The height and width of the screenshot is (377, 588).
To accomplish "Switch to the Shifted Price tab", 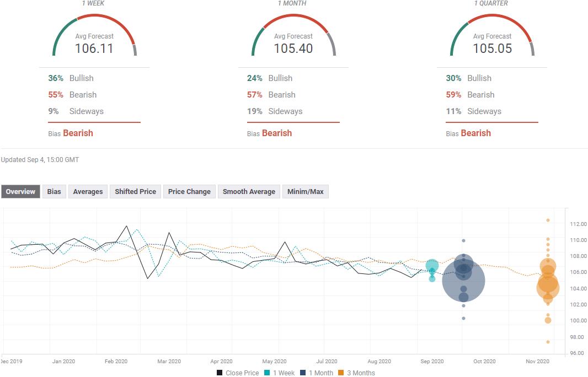I will pyautogui.click(x=135, y=191).
